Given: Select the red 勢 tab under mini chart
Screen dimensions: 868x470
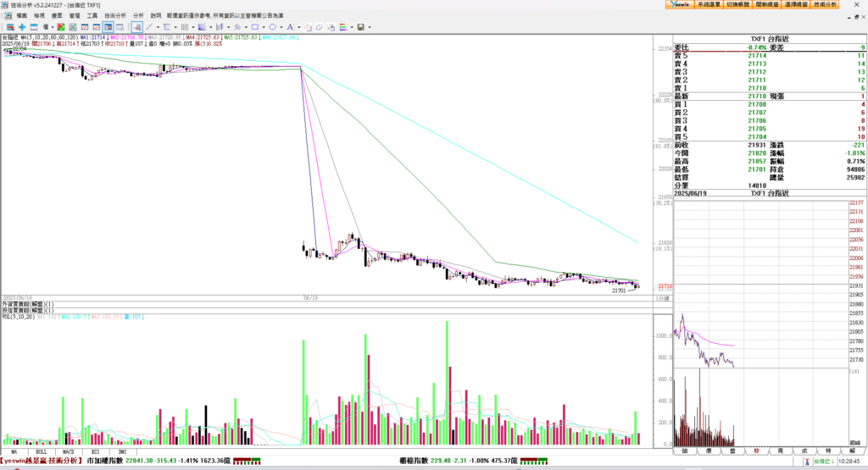Looking at the screenshot, I should (756, 451).
